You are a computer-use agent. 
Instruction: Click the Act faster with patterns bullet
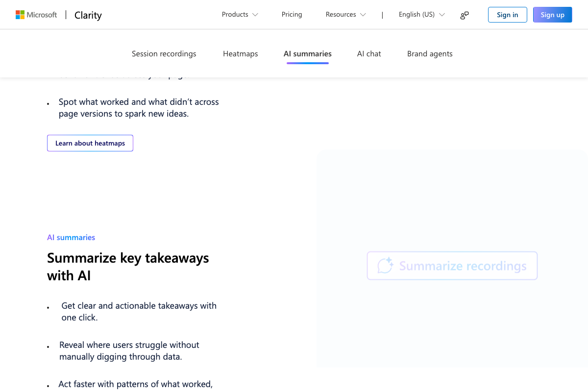click(x=135, y=384)
